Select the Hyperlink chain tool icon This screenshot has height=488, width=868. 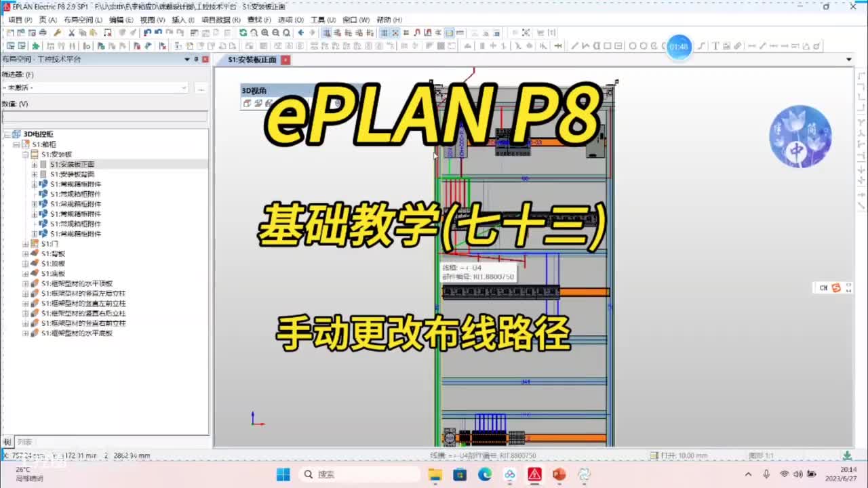click(737, 46)
